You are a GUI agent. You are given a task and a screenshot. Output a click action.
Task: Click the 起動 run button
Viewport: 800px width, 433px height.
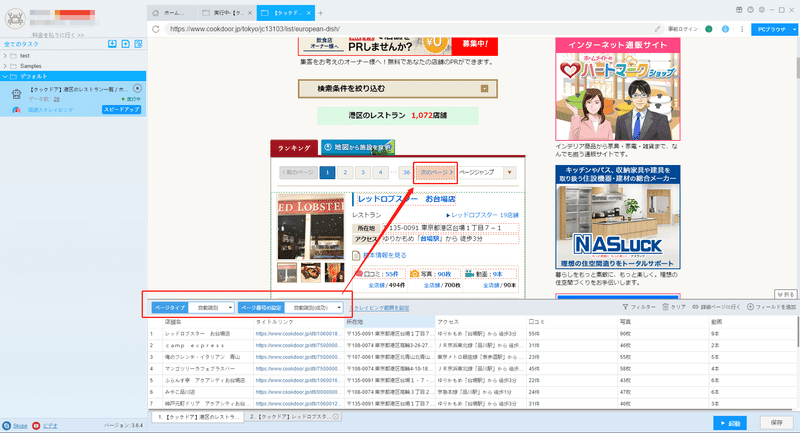[730, 423]
